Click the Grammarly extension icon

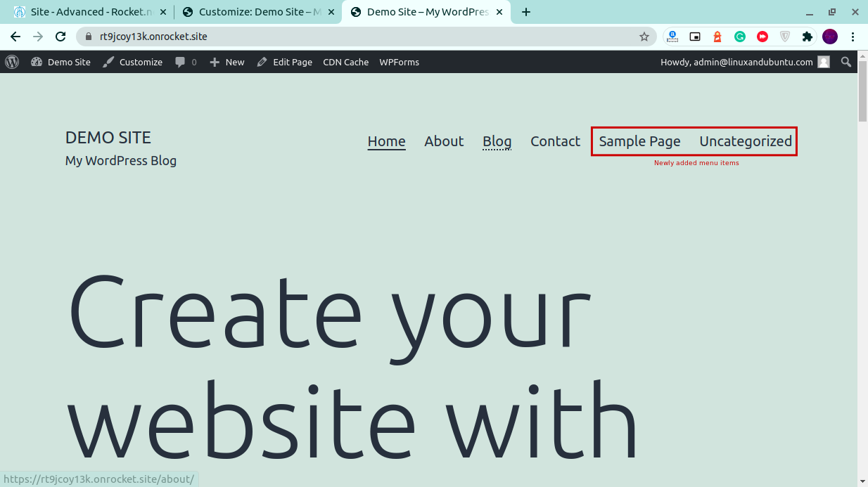click(x=740, y=37)
